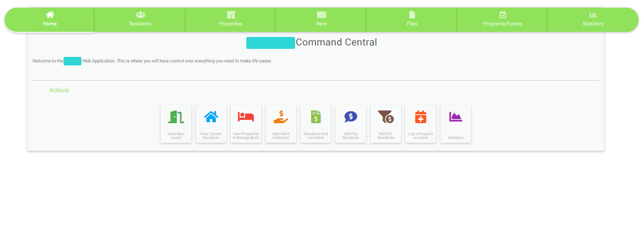Open the Residents tab

(x=140, y=20)
